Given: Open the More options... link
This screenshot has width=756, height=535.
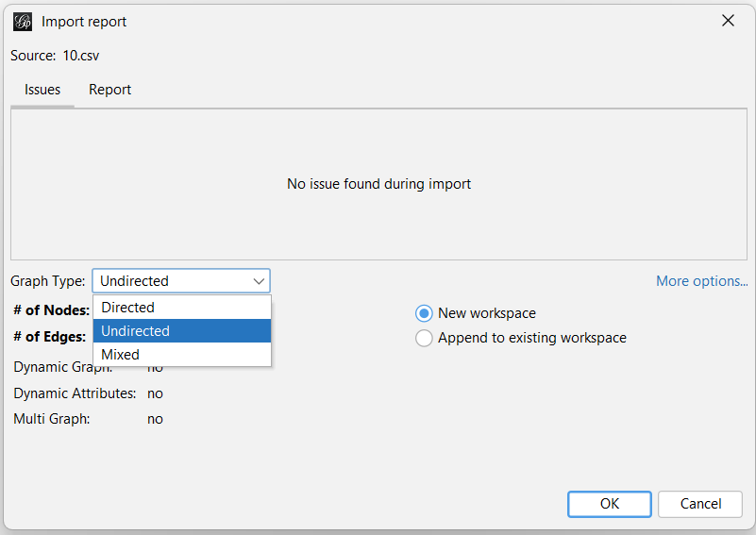Looking at the screenshot, I should coord(702,281).
